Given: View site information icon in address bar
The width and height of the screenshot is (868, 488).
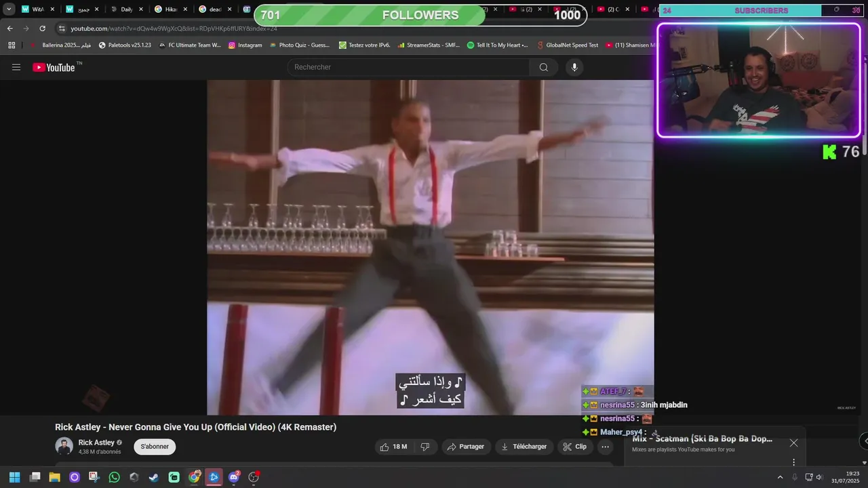Looking at the screenshot, I should pyautogui.click(x=62, y=28).
